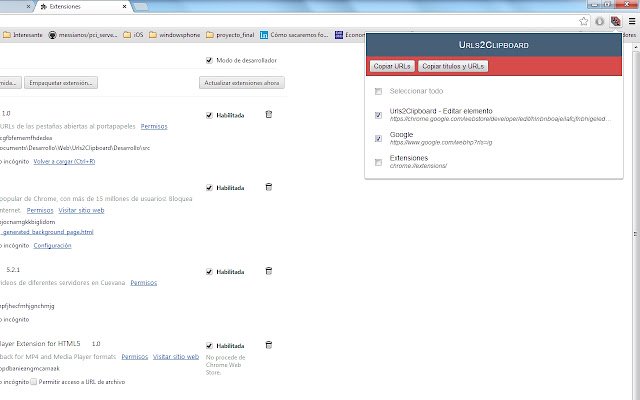This screenshot has height=400, width=640.
Task: Click the bookmark star icon in address bar
Action: pyautogui.click(x=584, y=21)
